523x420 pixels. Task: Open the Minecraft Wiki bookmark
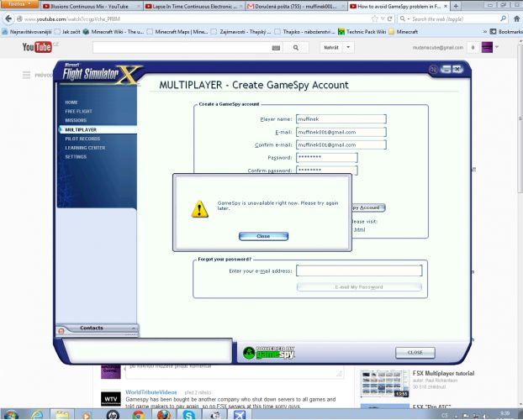tap(114, 32)
